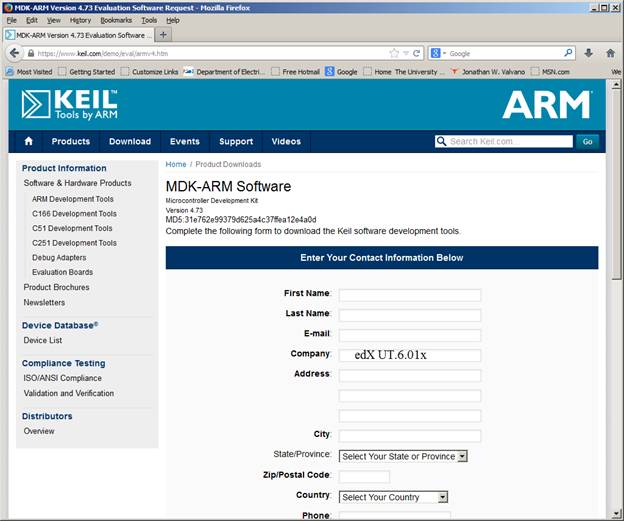624x521 pixels.
Task: Open the Distributors Overview link
Action: [39, 431]
